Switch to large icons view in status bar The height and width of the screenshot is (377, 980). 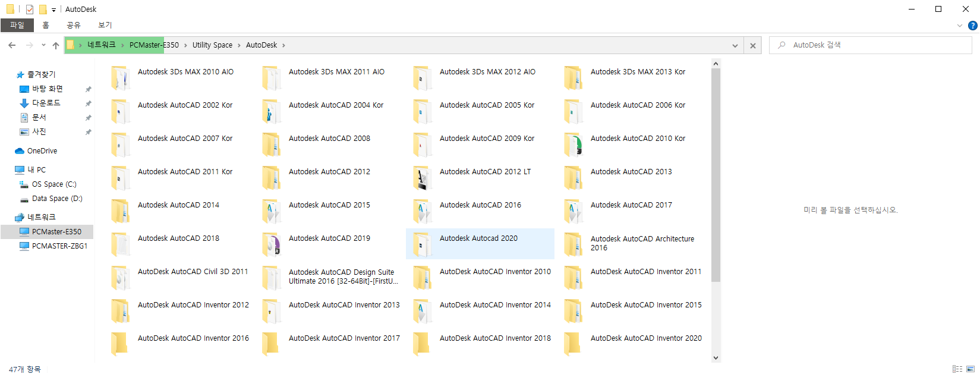tap(970, 369)
